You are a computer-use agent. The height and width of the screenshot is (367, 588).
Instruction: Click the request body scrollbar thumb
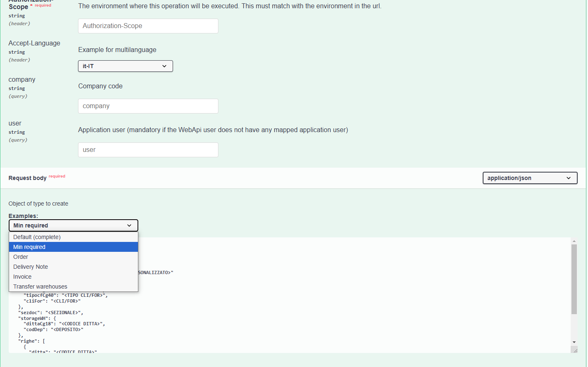point(574,279)
